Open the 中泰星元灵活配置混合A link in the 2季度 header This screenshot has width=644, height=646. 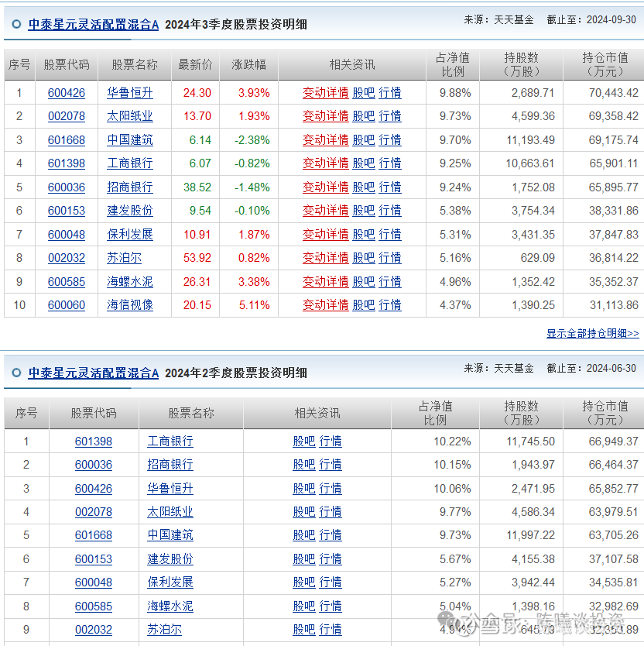point(94,373)
